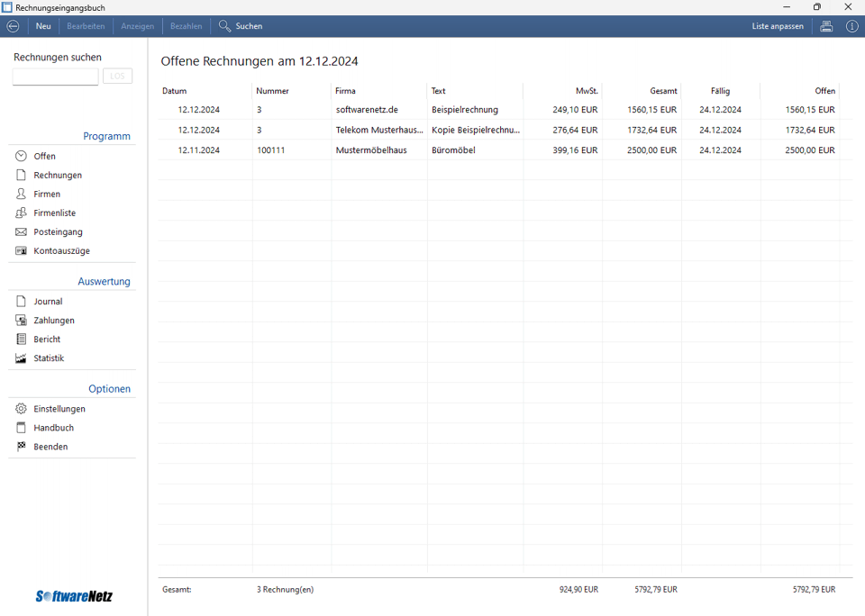Select the Mustermöbelhaus invoice row
Screen dimensions: 865x616
[x=370, y=150]
